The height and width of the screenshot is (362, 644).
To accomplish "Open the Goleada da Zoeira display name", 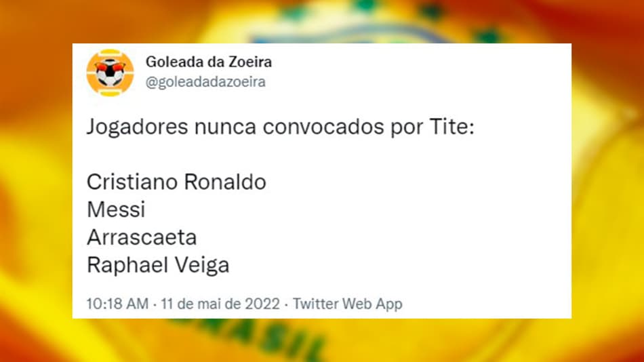I will (x=209, y=62).
